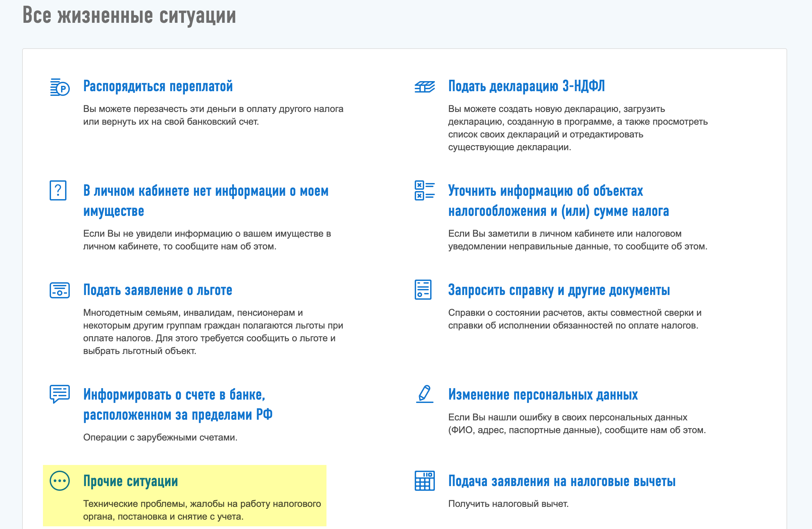Open 'Уточнить информацию об объектах налогообложения' link

point(559,201)
